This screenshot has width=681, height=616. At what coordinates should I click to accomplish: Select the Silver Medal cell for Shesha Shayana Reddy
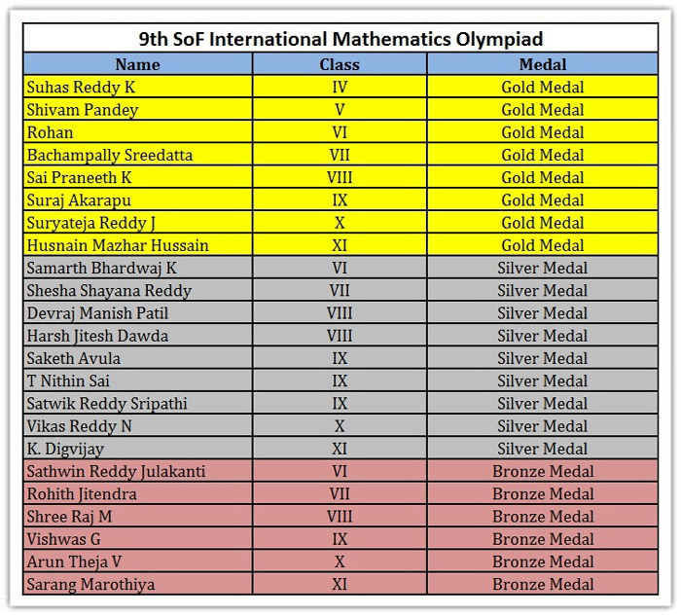point(542,290)
